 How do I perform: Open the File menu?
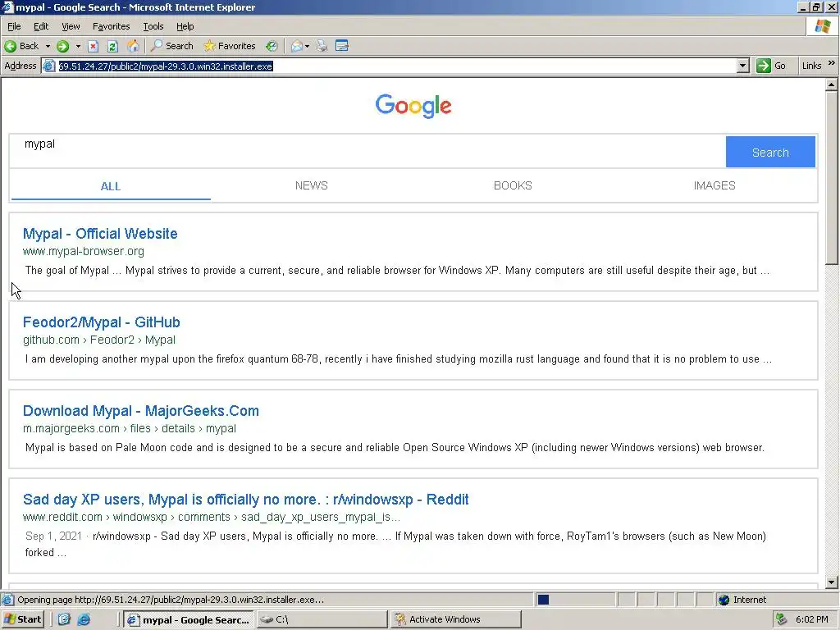coord(14,26)
